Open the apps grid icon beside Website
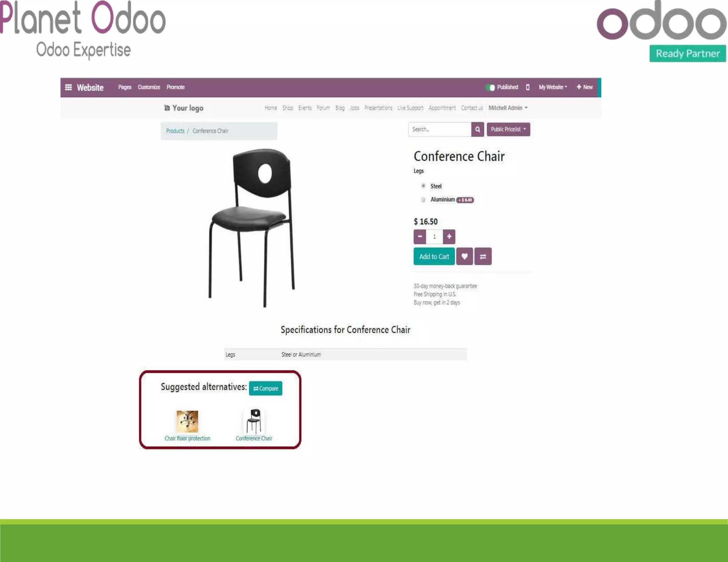Viewport: 728px width, 562px height. click(68, 87)
